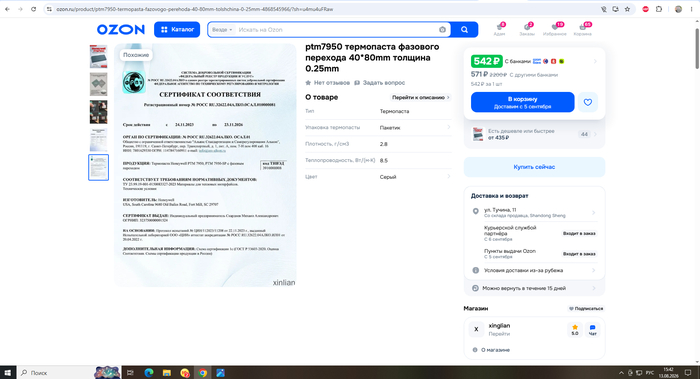The height and width of the screenshot is (379, 700).
Task: Open xinglian store link
Action: [499, 325]
